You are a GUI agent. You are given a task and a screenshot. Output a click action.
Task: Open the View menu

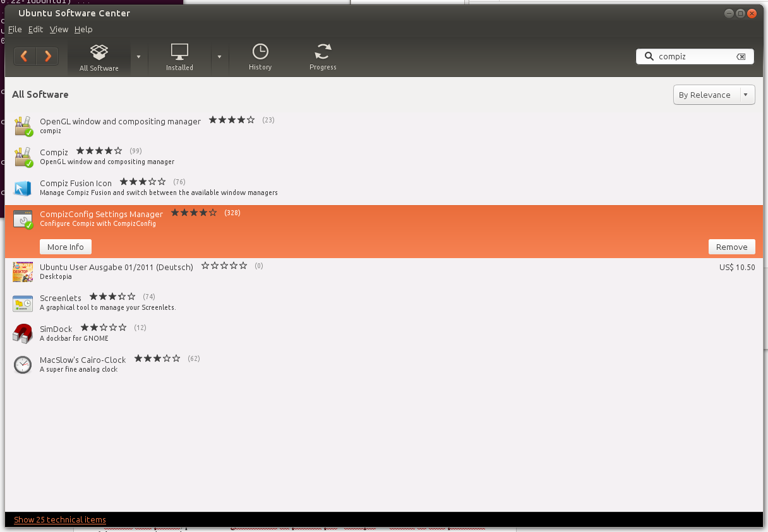point(59,29)
